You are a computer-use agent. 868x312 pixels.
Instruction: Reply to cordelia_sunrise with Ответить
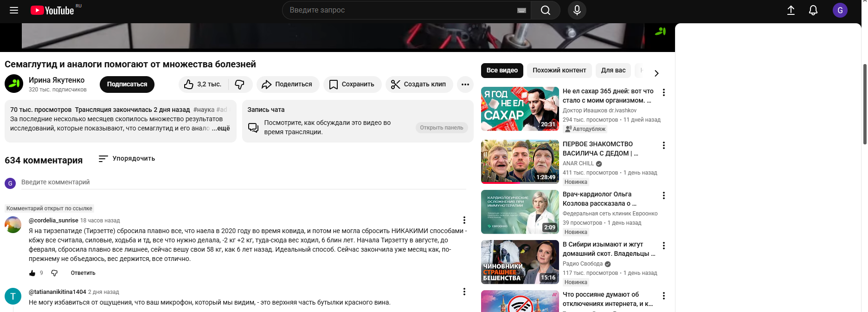click(x=83, y=273)
